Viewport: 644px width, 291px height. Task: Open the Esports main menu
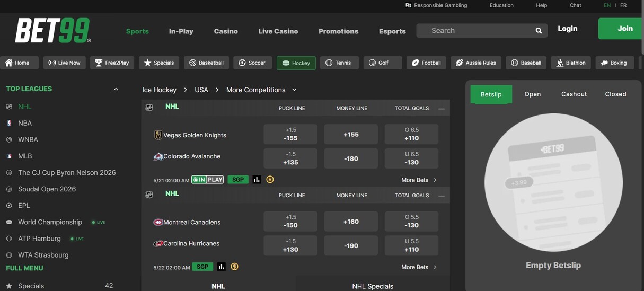[392, 31]
